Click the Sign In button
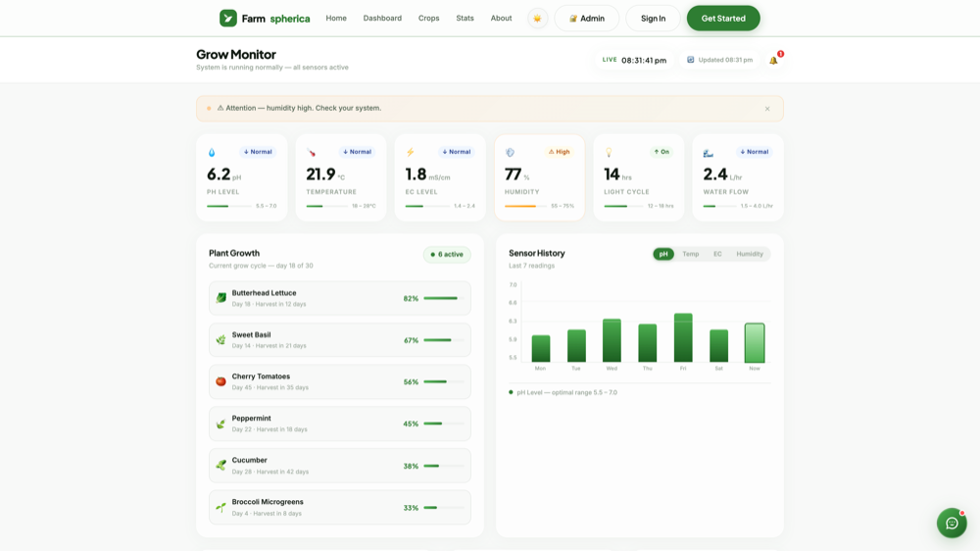The height and width of the screenshot is (551, 980). click(x=653, y=18)
